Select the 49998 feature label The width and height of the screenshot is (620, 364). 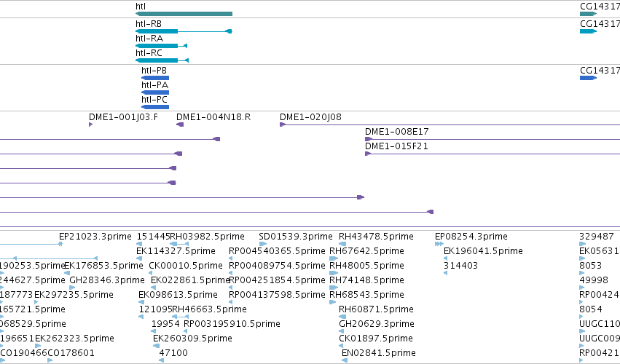pyautogui.click(x=594, y=280)
